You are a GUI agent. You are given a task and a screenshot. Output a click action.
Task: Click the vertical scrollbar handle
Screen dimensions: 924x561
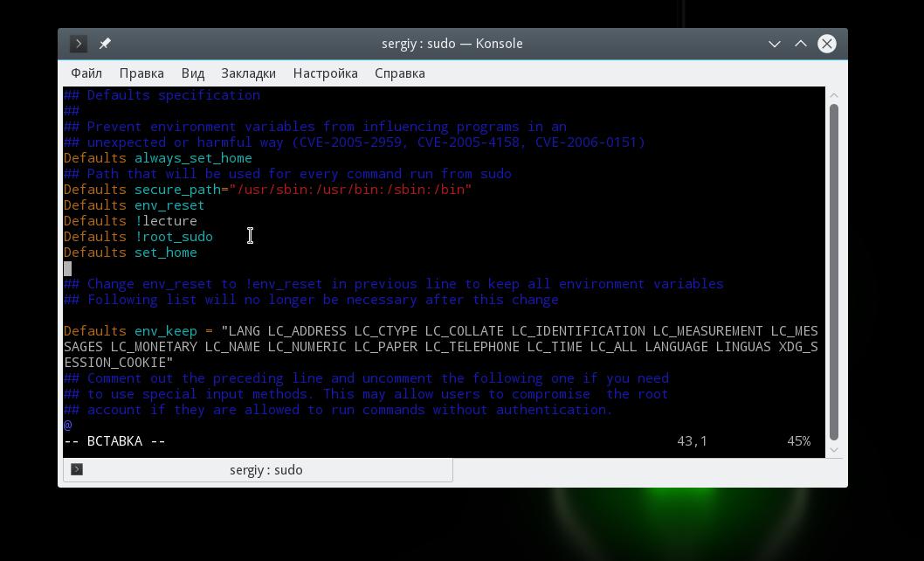tap(834, 272)
